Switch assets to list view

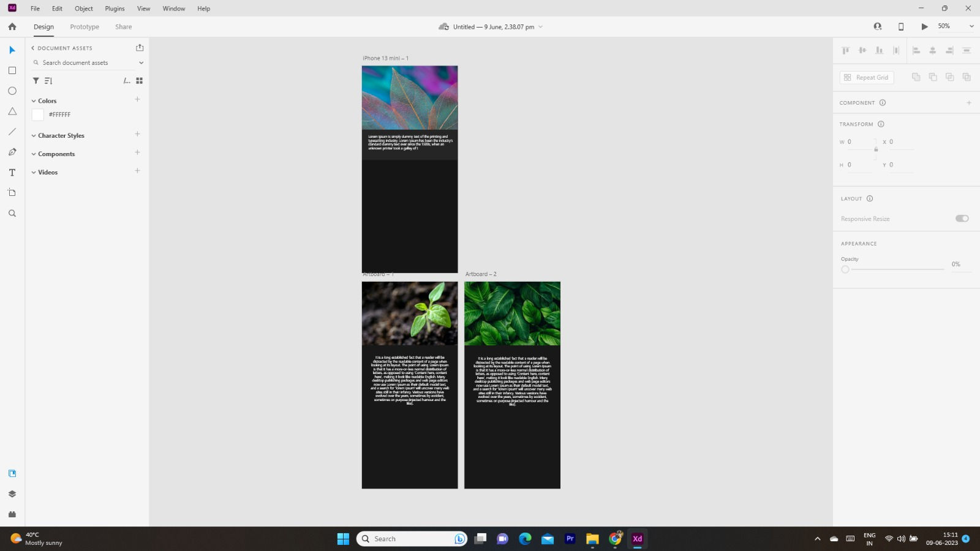point(127,80)
